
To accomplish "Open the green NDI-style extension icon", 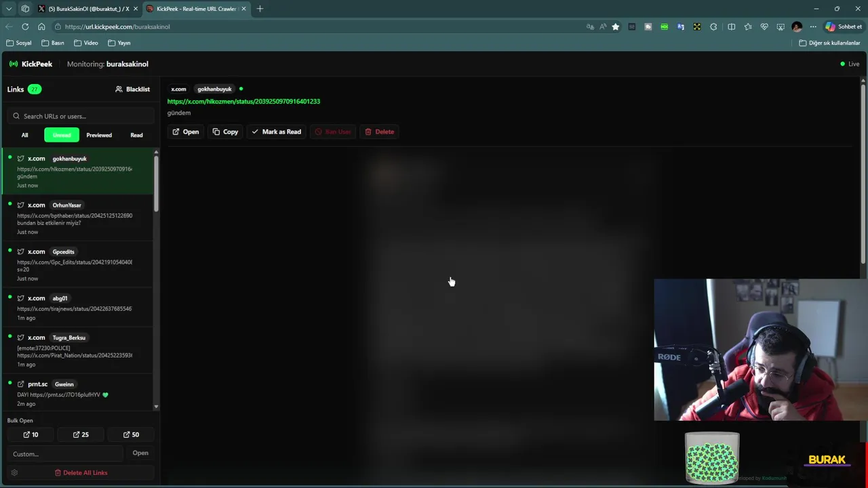I will coord(665,26).
